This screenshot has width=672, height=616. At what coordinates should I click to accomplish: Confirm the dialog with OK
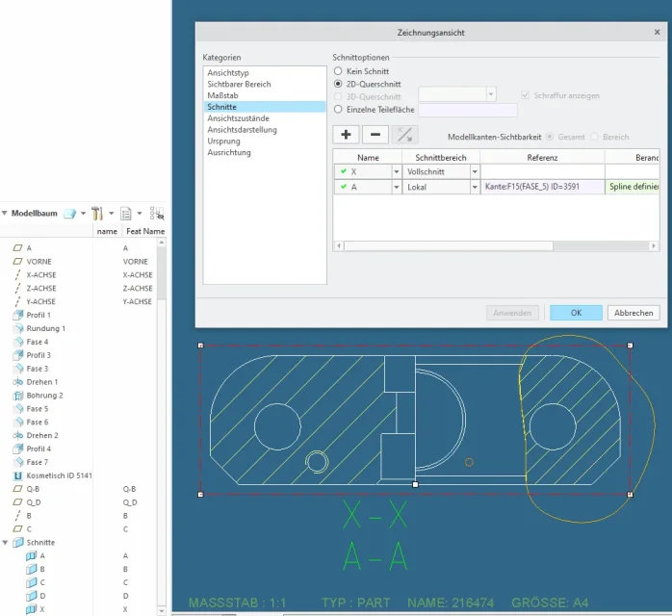coord(576,313)
